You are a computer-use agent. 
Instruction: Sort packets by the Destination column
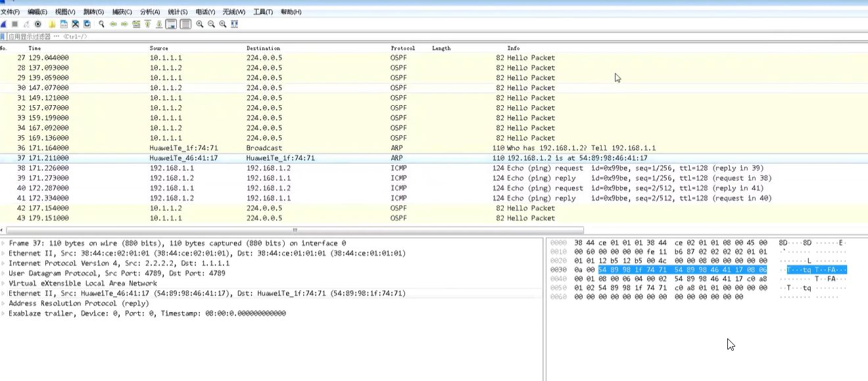(263, 48)
